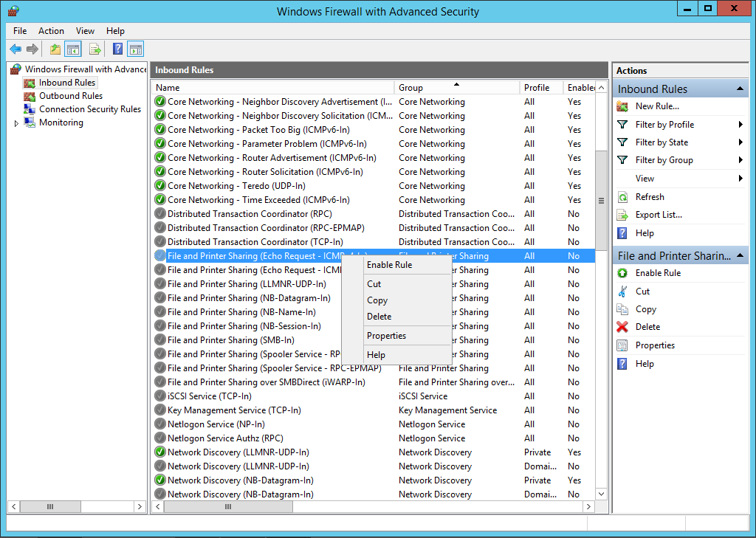Image resolution: width=756 pixels, height=538 pixels.
Task: Click the Refresh icon in Actions pane
Action: tap(622, 197)
